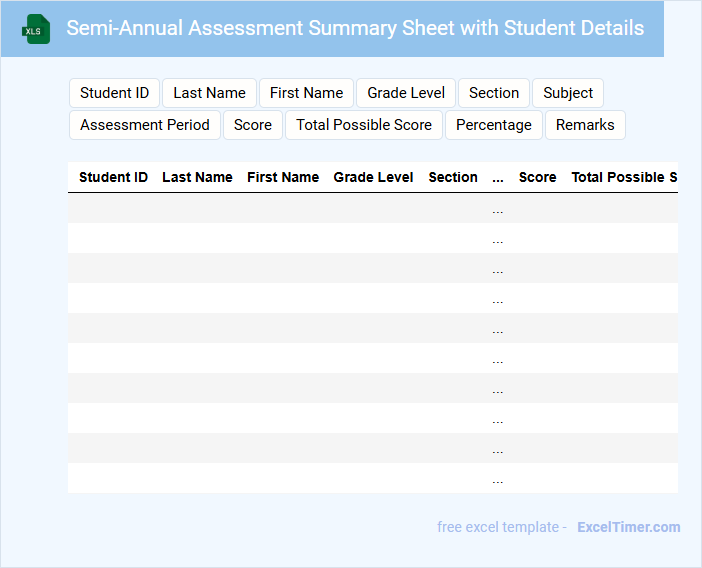This screenshot has width=702, height=568.
Task: Click the Section tag
Action: click(494, 93)
